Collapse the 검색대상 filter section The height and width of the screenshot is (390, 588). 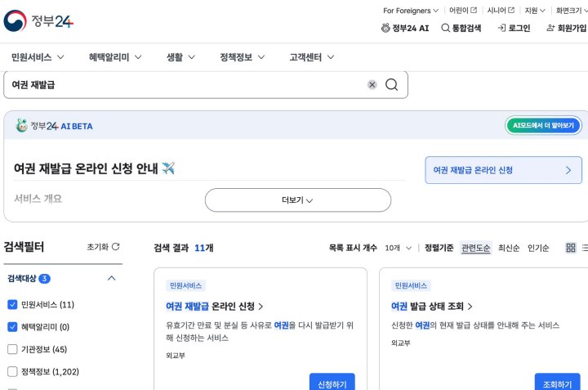[111, 278]
